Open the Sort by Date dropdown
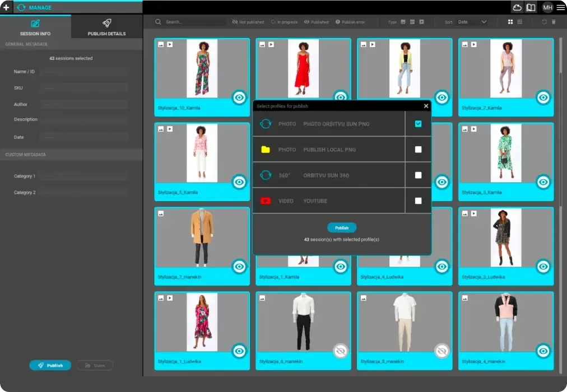The width and height of the screenshot is (567, 392). click(x=472, y=22)
